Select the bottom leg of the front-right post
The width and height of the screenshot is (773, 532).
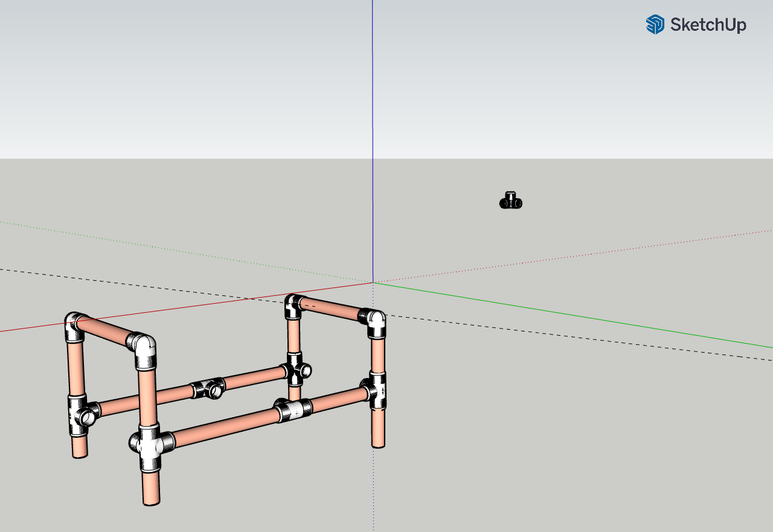pos(379,428)
